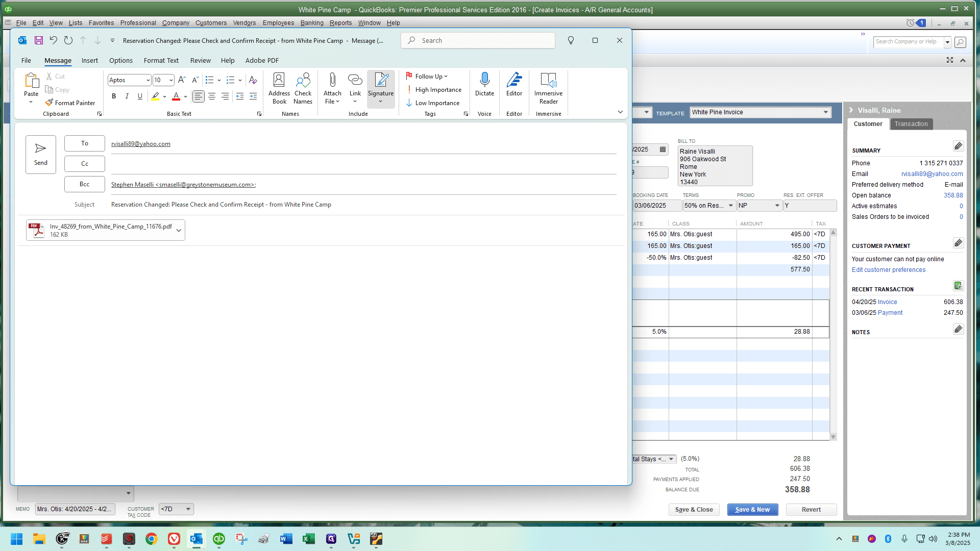Mark message as High Importance
Image resolution: width=980 pixels, height=551 pixels.
[x=434, y=90]
